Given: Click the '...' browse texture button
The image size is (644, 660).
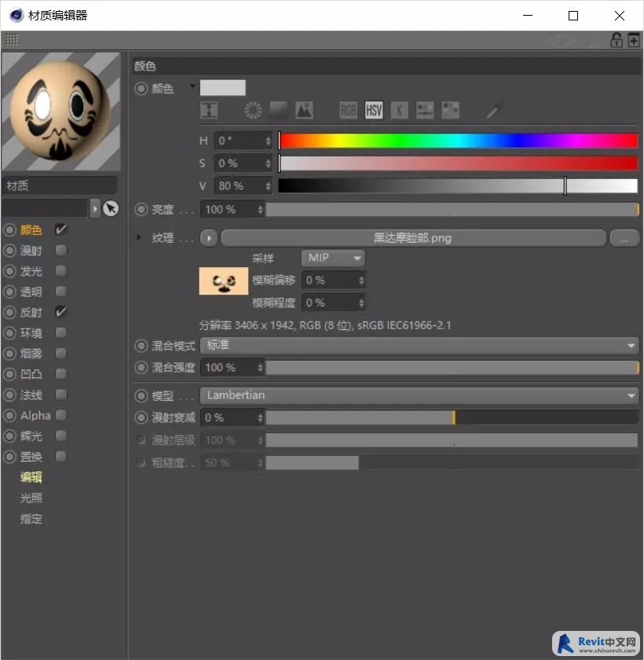Looking at the screenshot, I should coord(624,238).
